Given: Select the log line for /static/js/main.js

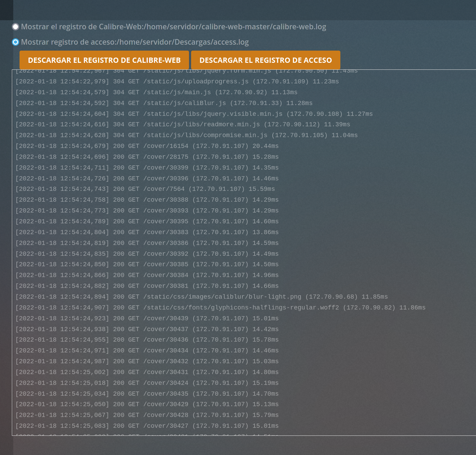Looking at the screenshot, I should [x=156, y=92].
